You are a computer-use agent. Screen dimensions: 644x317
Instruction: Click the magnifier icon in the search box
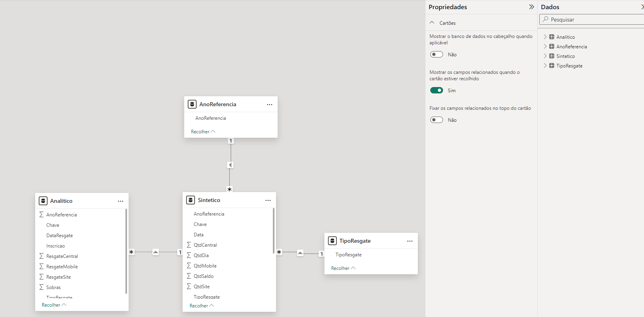pos(546,19)
